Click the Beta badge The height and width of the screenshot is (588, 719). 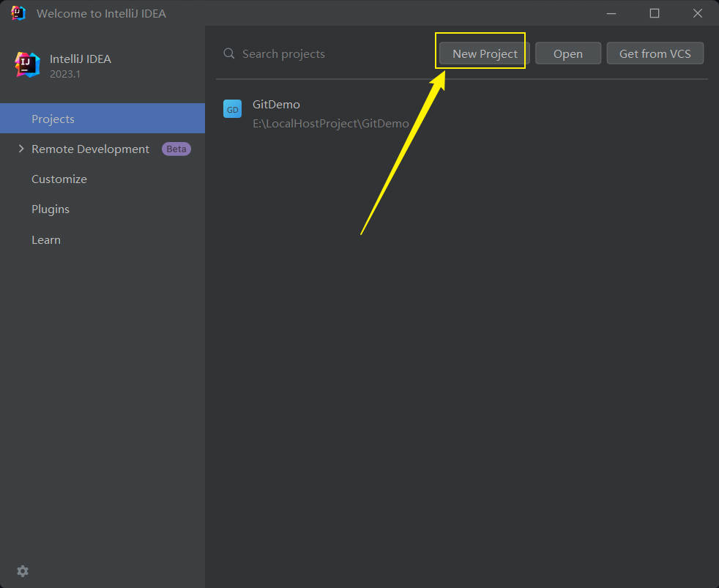(x=176, y=149)
